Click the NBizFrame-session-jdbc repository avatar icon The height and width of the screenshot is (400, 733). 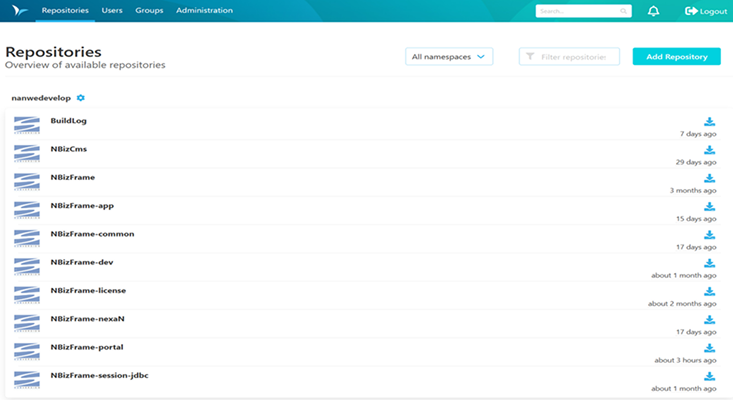27,380
